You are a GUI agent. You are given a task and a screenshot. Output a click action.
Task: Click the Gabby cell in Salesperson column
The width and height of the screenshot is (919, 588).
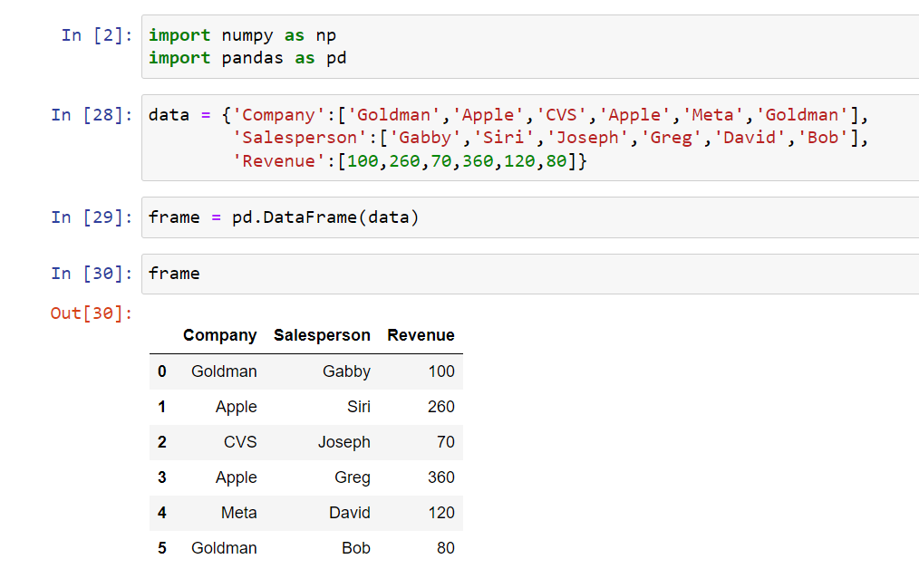pyautogui.click(x=346, y=371)
